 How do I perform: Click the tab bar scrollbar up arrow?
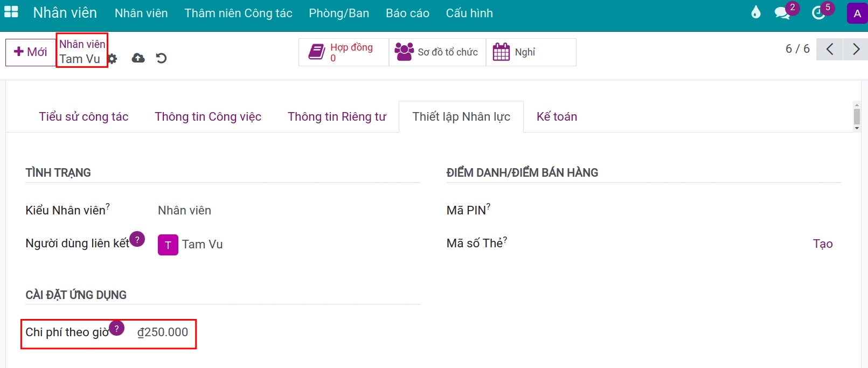[x=857, y=104]
